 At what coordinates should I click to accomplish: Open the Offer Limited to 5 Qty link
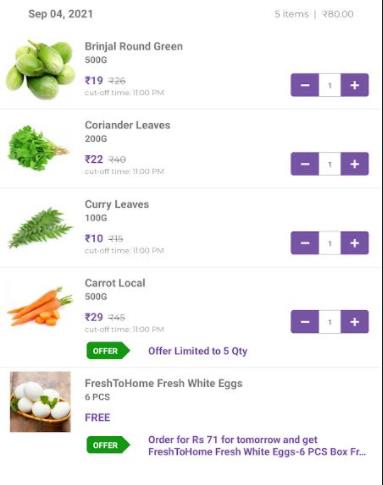click(198, 351)
